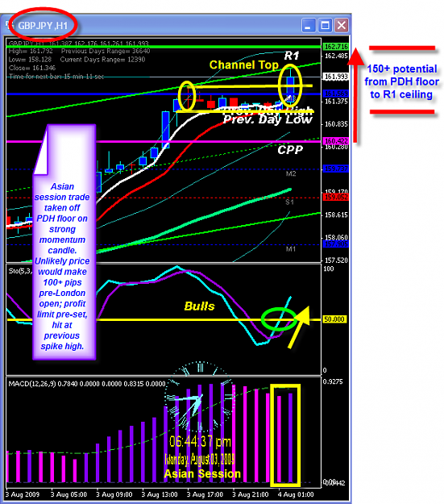Viewport: 444px width, 504px height.
Task: Select the current price label 161.993
Action: pos(336,77)
